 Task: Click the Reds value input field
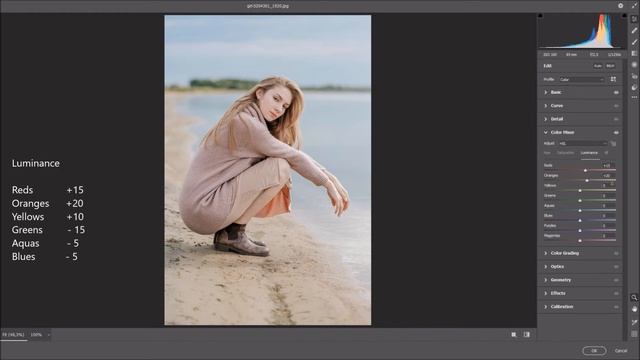[607, 166]
